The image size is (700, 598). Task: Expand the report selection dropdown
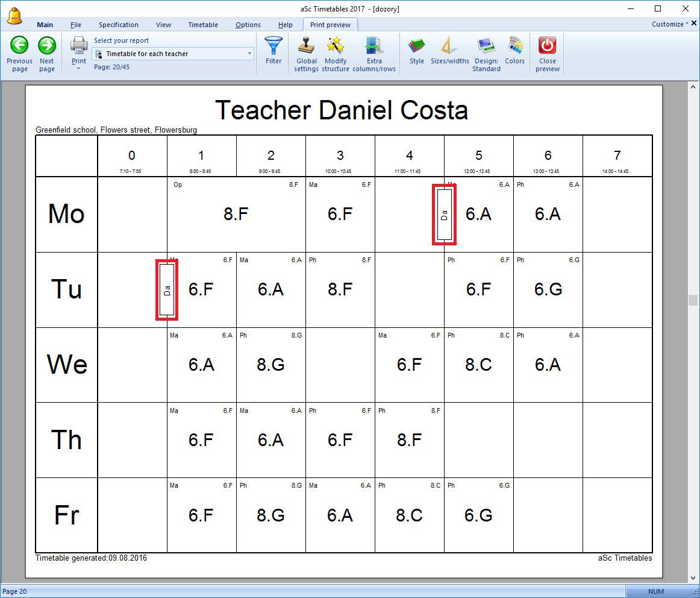point(250,54)
